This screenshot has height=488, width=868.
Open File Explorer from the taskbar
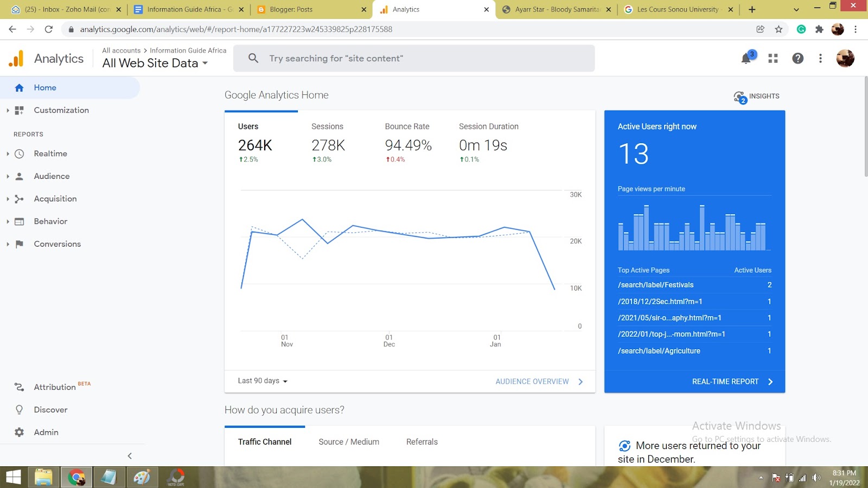click(43, 478)
